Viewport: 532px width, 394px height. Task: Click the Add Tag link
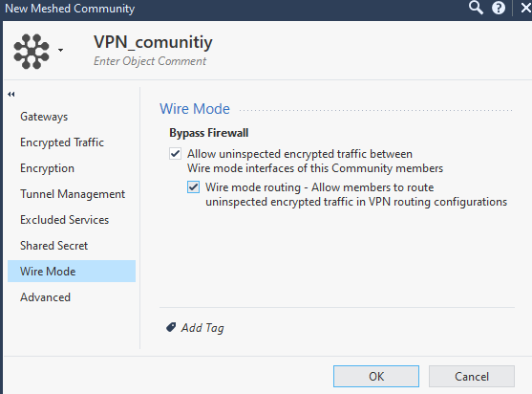click(x=202, y=328)
